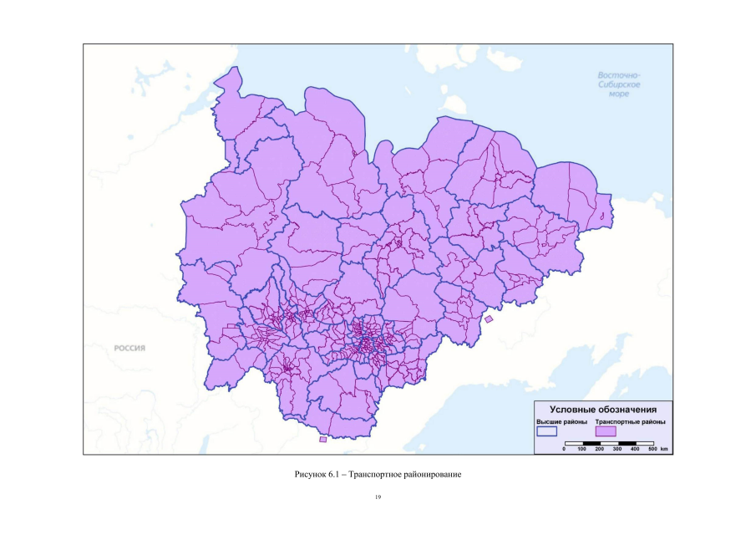The width and height of the screenshot is (756, 535).
Task: Click the purple Транспортные районы legend swatch
Action: coord(606,431)
